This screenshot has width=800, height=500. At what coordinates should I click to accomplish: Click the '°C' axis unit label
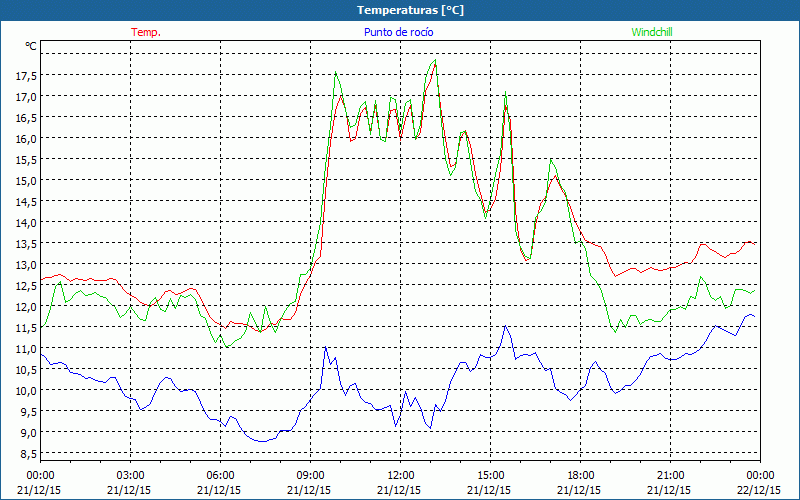coord(31,46)
